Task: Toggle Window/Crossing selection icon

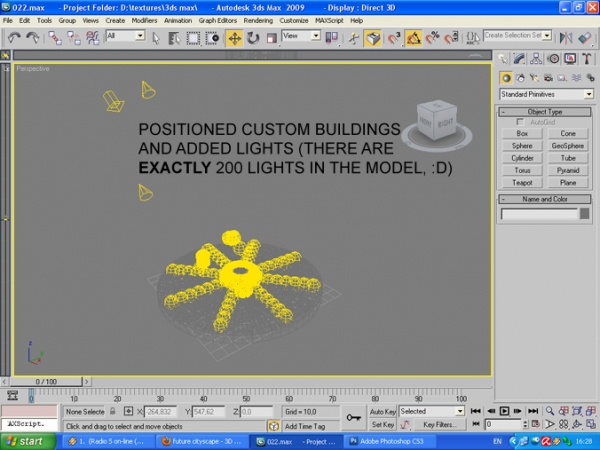Action: (x=212, y=38)
